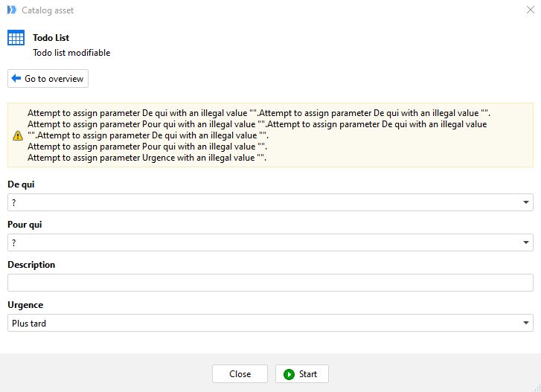
Task: Expand the Pour qui dropdown arrow
Action: 526,242
